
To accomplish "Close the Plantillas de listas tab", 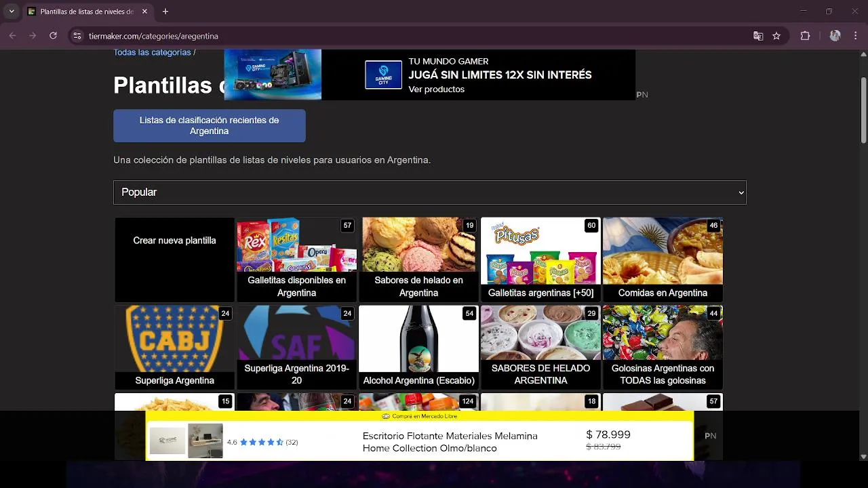I will pyautogui.click(x=144, y=12).
